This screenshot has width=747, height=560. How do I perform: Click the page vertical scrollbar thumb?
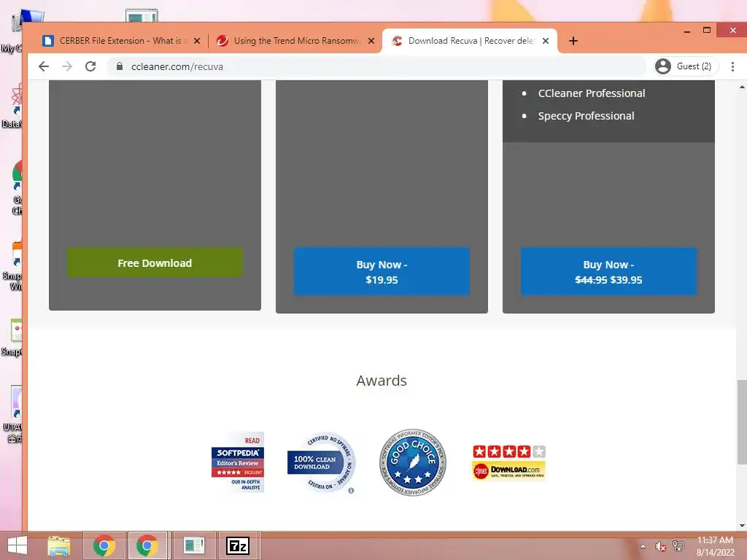742,422
